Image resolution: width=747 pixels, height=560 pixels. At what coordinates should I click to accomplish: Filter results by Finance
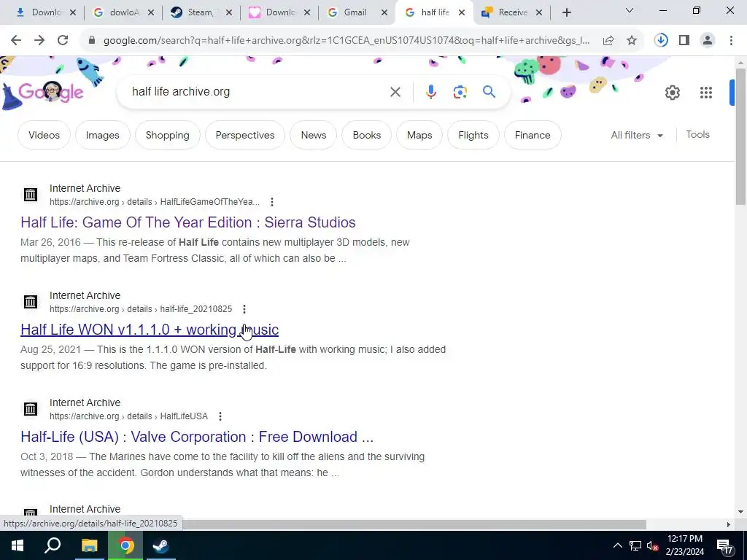[x=532, y=135]
